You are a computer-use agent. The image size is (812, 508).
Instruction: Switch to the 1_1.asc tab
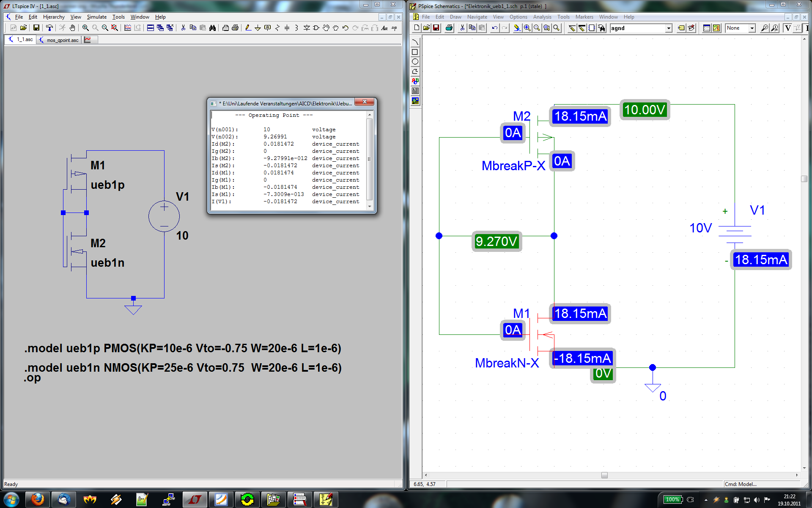tap(21, 39)
